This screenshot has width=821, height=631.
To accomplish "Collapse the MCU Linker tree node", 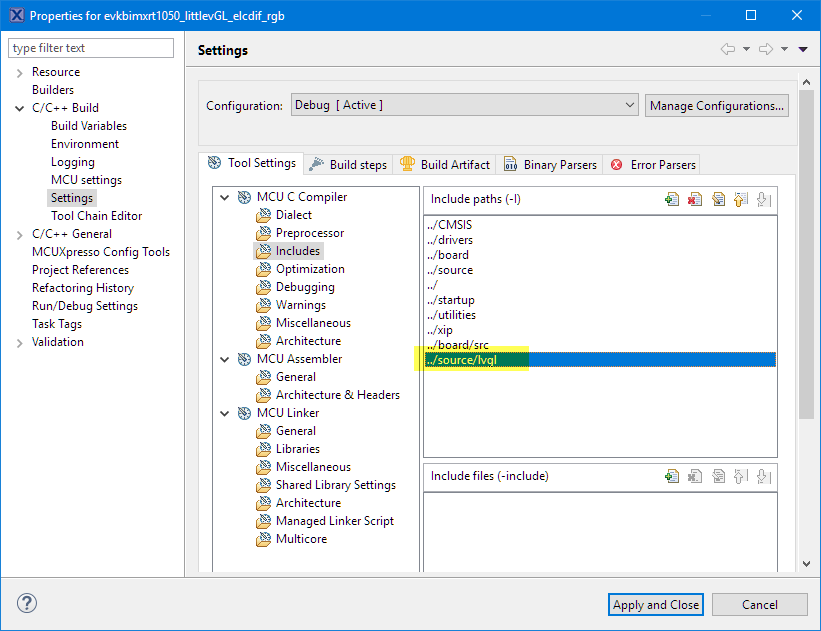I will [225, 413].
